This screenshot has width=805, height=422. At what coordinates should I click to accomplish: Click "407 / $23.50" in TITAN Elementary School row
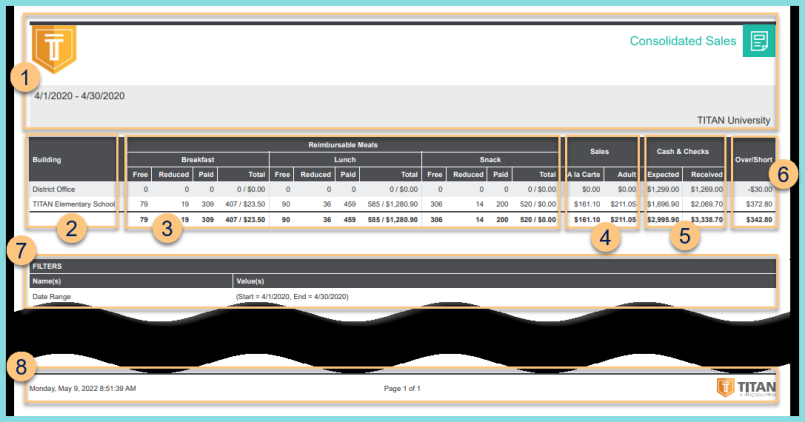[245, 204]
